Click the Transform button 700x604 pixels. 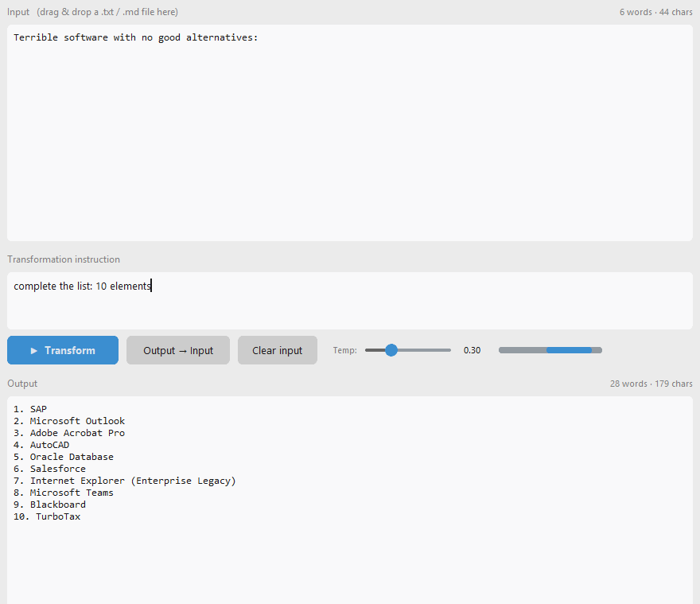coord(63,350)
